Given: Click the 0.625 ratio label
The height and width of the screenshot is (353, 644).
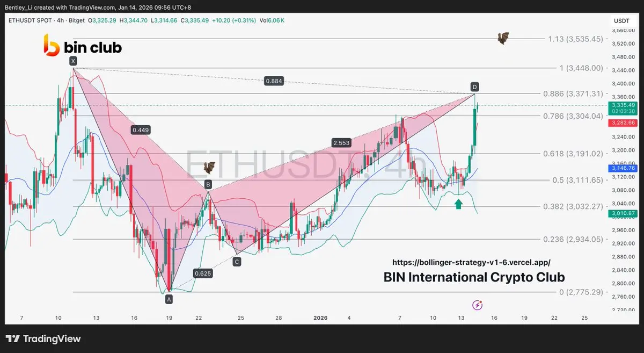Looking at the screenshot, I should (203, 273).
